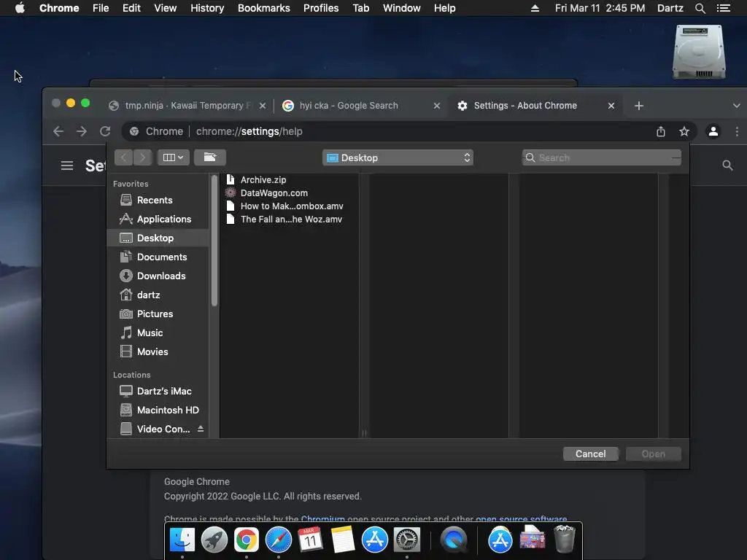Open System Preferences gear in dock
This screenshot has height=560, width=747.
407,540
